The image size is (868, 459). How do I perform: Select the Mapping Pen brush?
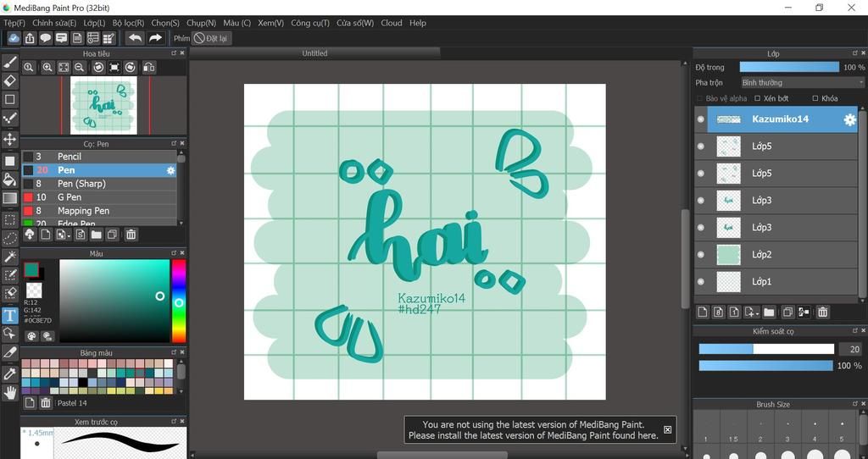tap(99, 211)
